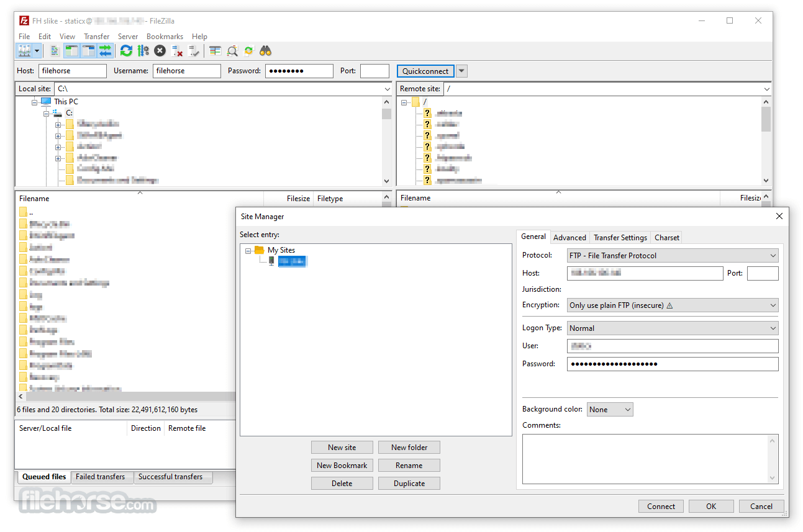Click the This PC computer icon
The image size is (803, 532).
point(46,102)
